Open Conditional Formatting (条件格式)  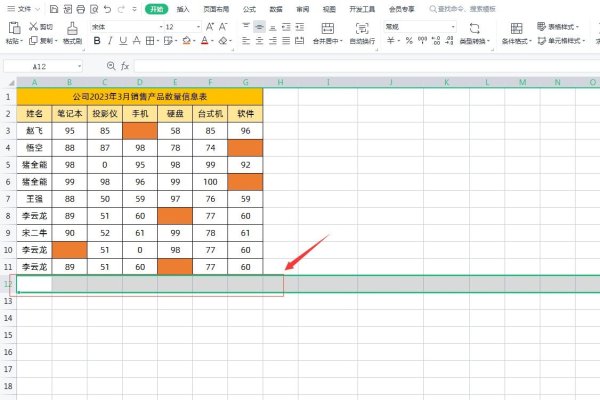(516, 33)
